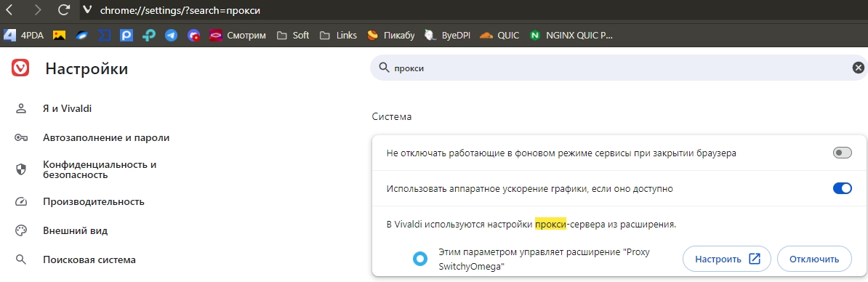This screenshot has width=868, height=282.
Task: Open the Links bookmarks folder
Action: pyautogui.click(x=338, y=36)
